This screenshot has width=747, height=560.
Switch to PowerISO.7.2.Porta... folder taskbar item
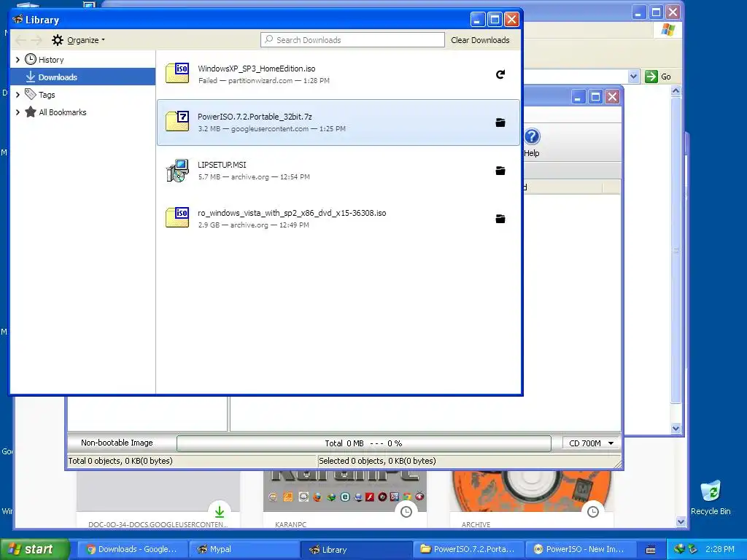tap(468, 549)
